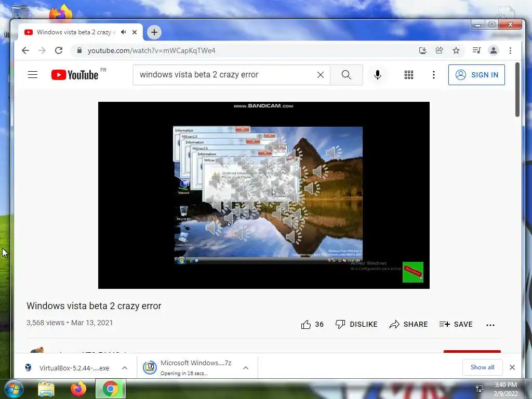Image resolution: width=532 pixels, height=399 pixels.
Task: Click the padlock icon in address bar
Action: click(79, 50)
